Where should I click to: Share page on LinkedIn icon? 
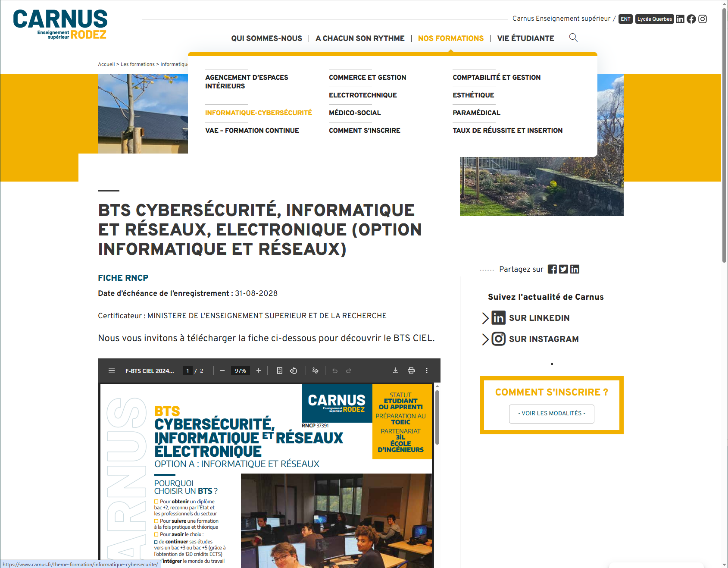tap(575, 269)
